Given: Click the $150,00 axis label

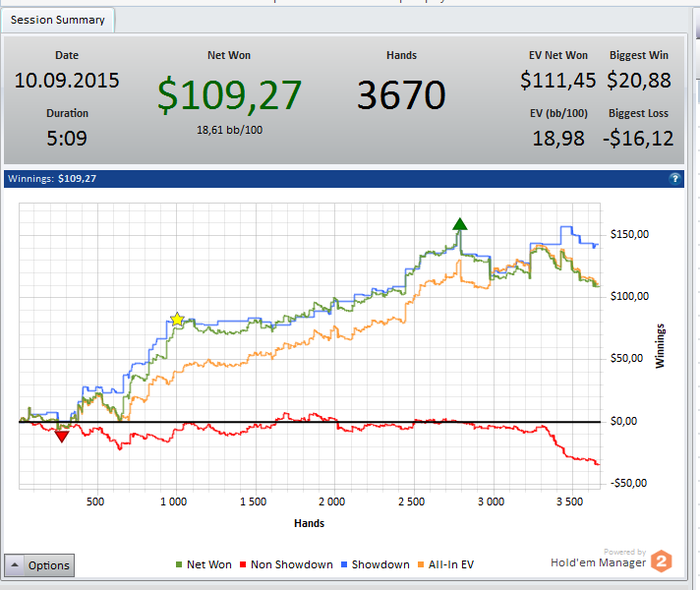Looking at the screenshot, I should tap(629, 234).
